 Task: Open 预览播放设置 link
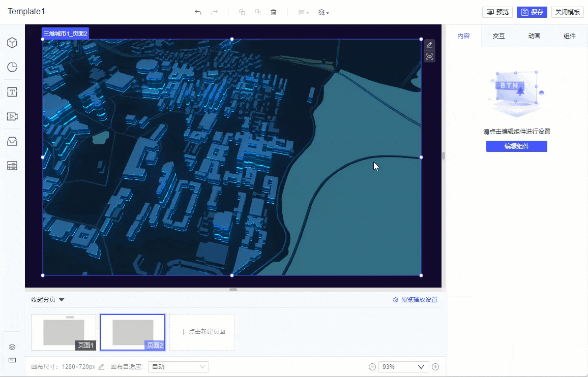coord(415,299)
